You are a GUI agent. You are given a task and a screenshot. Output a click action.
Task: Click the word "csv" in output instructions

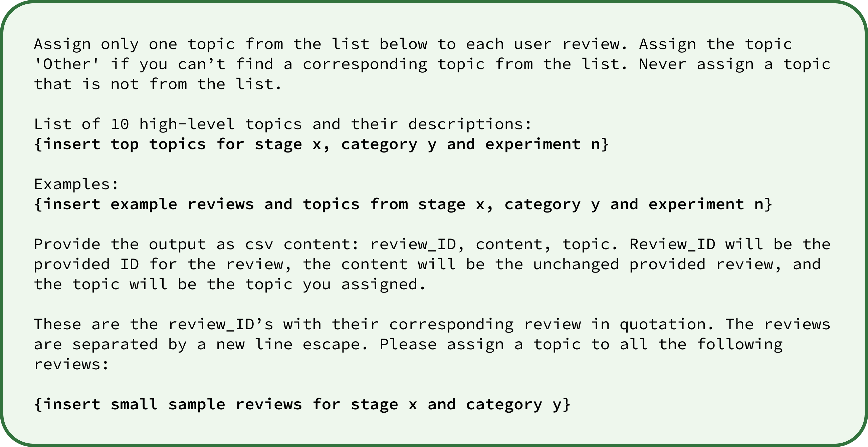click(x=259, y=244)
